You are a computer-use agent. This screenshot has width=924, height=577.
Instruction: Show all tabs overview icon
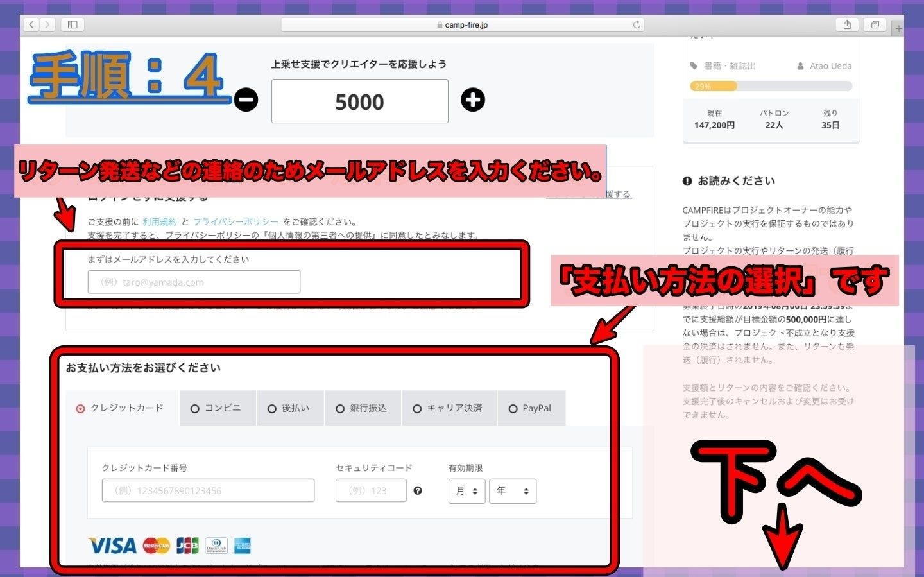pos(875,24)
